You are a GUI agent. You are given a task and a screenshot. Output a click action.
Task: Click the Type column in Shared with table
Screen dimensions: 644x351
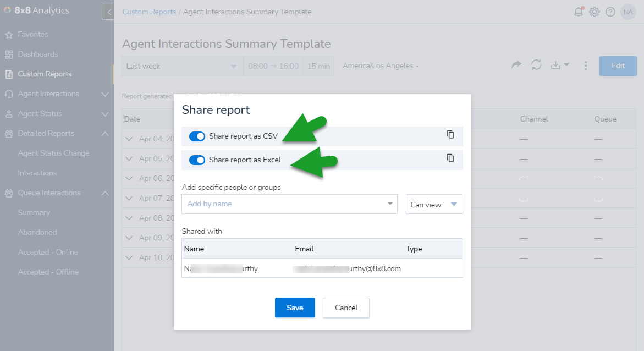[x=414, y=249]
